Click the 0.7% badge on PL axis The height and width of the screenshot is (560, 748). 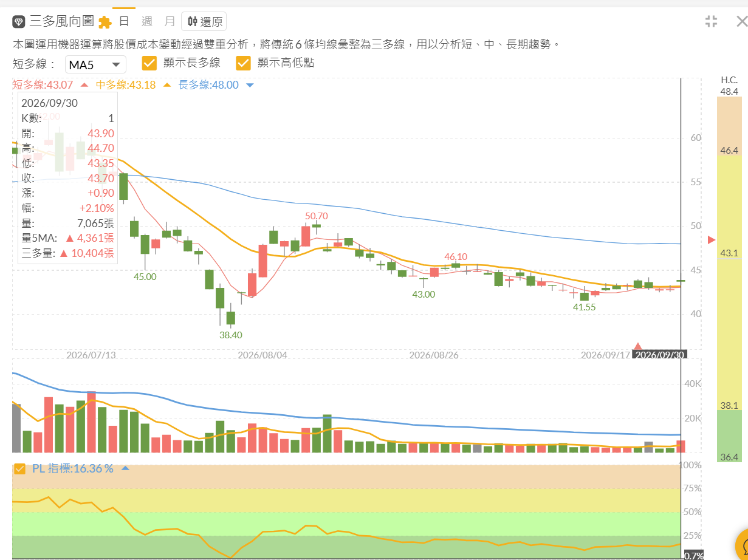click(x=694, y=555)
